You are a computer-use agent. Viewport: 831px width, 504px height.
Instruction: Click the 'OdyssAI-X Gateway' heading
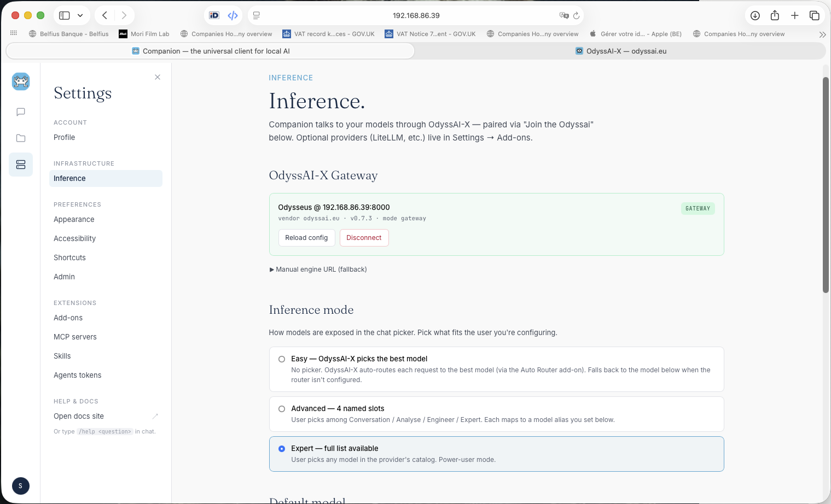323,175
